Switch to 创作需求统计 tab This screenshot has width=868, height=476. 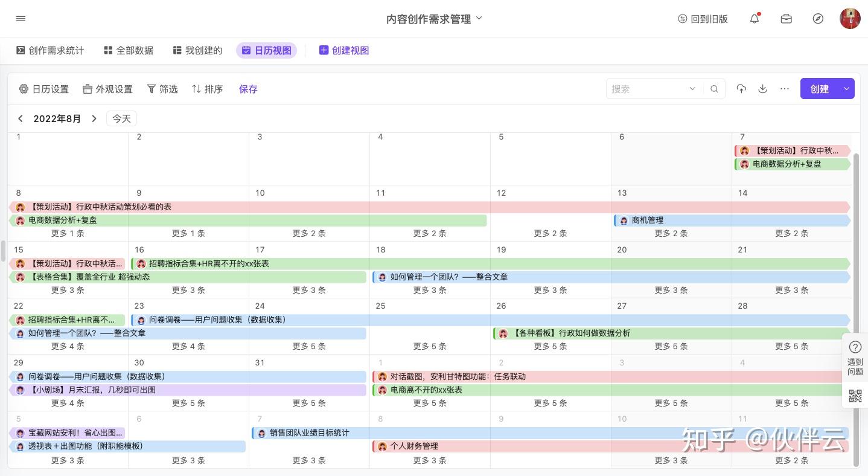[x=50, y=51]
